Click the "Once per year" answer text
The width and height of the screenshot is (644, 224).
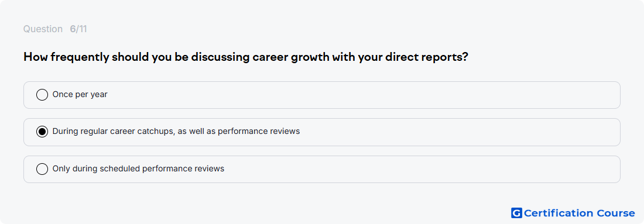80,94
